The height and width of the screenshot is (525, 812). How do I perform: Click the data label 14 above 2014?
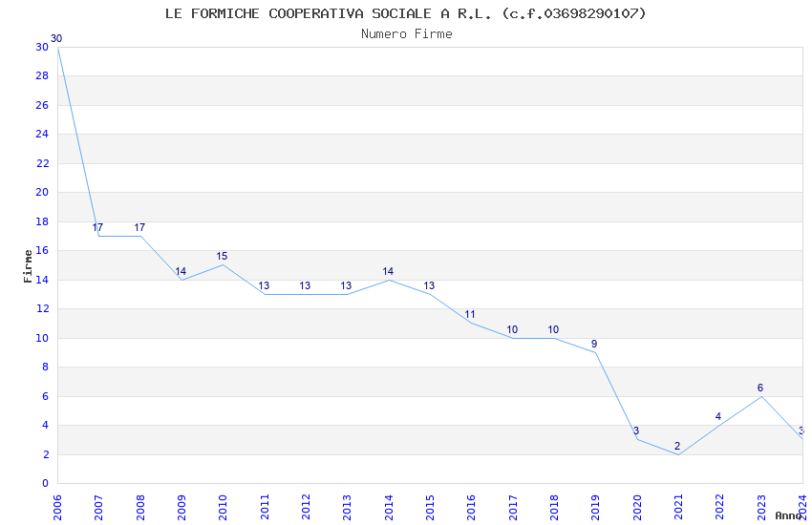388,271
